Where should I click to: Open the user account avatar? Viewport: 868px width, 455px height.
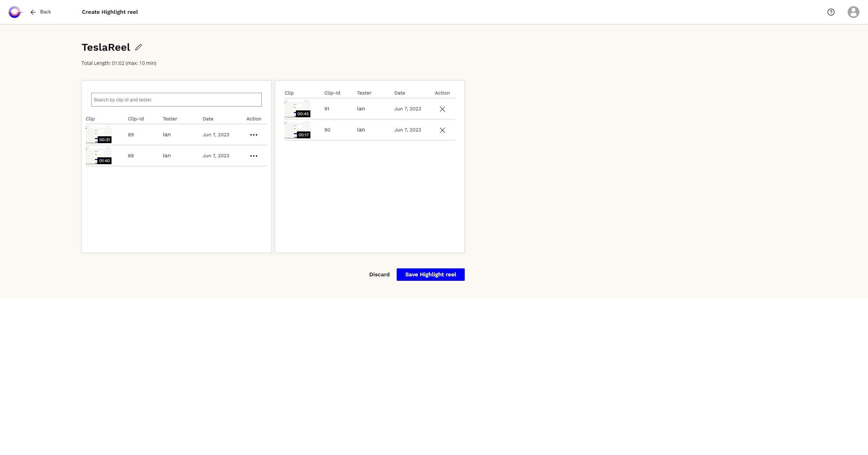[853, 12]
